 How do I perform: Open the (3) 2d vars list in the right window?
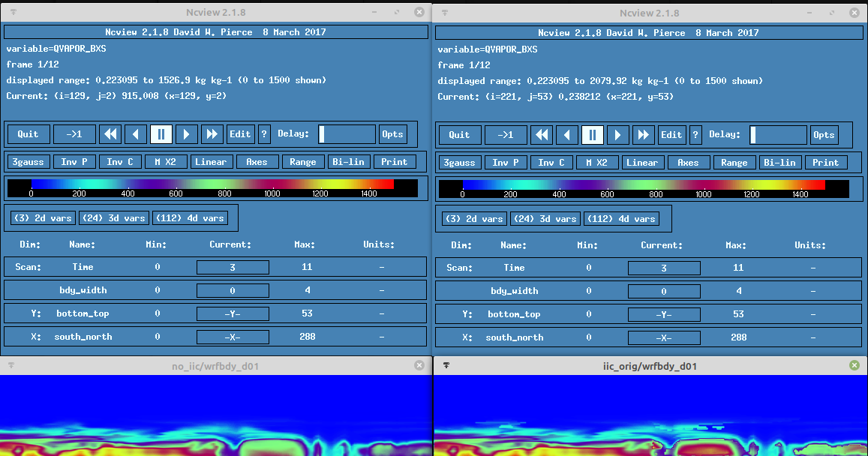pyautogui.click(x=473, y=218)
